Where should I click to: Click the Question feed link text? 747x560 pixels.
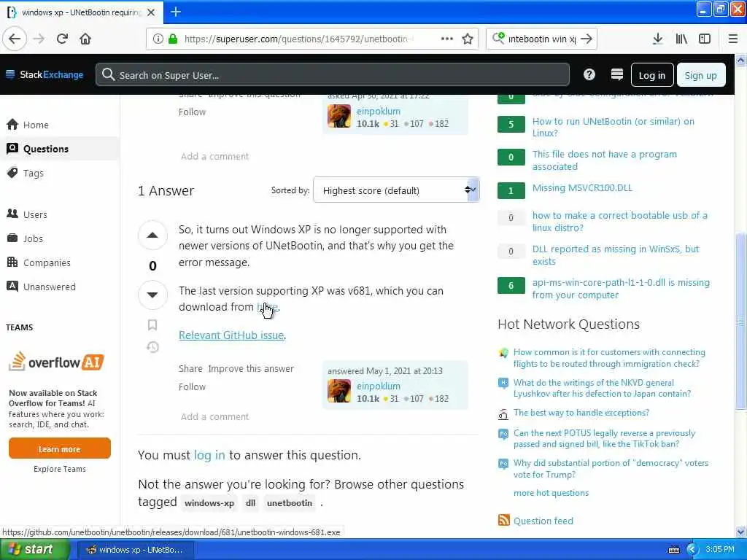click(543, 521)
